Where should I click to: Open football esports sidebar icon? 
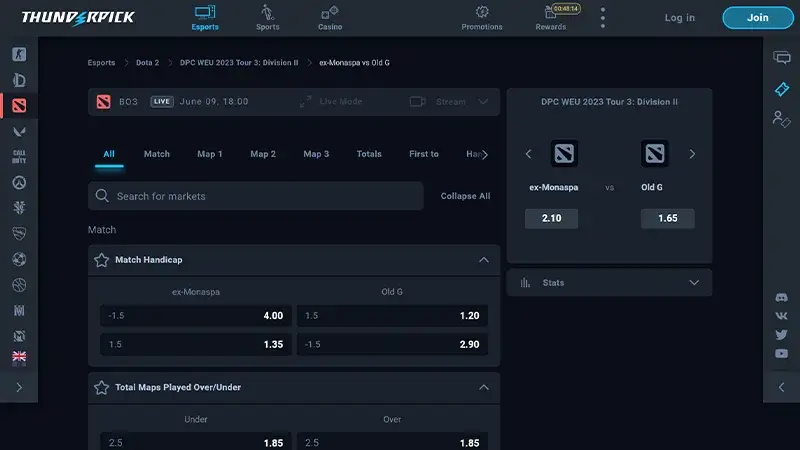click(19, 259)
